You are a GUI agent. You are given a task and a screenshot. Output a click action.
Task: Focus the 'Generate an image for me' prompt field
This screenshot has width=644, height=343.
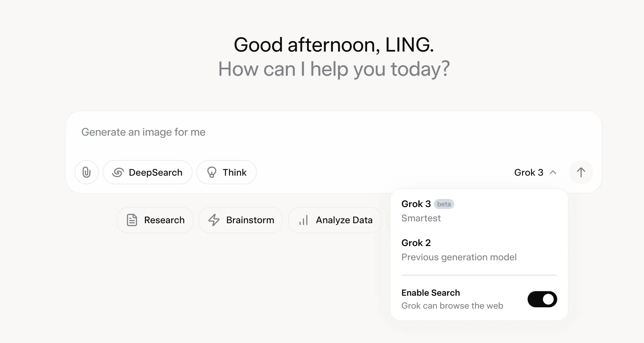tap(269, 132)
